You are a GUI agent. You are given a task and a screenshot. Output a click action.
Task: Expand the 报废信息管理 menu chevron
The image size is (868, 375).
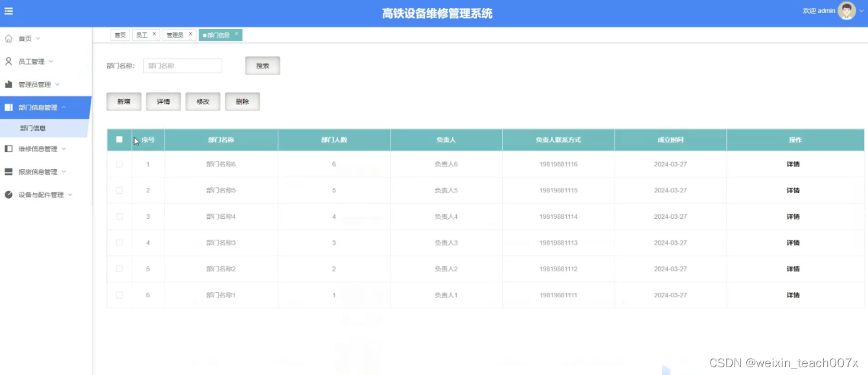63,172
